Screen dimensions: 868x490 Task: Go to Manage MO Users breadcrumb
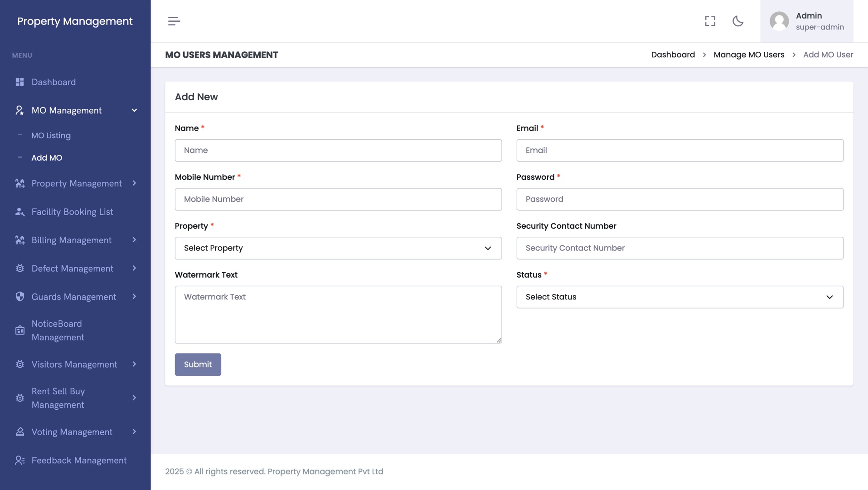click(749, 55)
